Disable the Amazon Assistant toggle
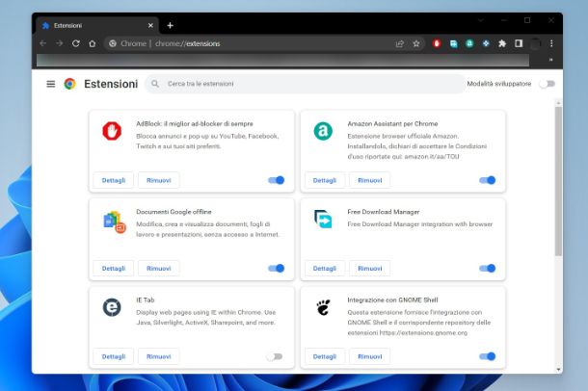This screenshot has height=391, width=588. coord(488,180)
